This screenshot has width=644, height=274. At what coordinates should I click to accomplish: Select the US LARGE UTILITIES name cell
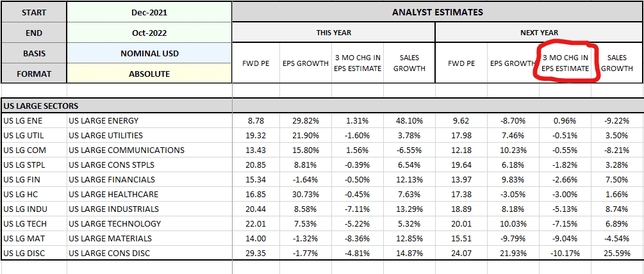[149, 135]
